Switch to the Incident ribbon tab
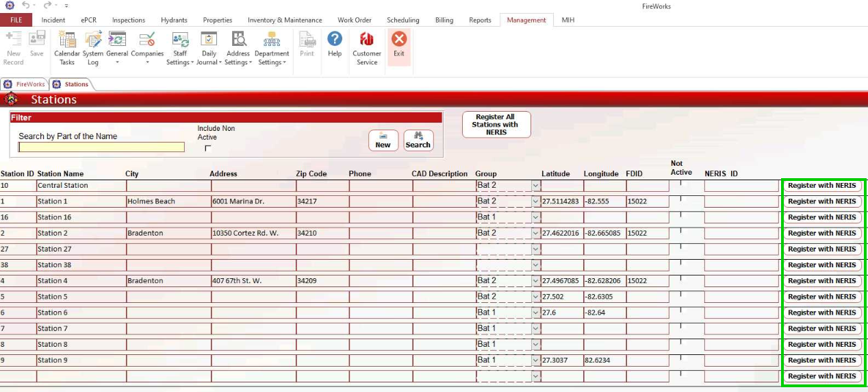 [53, 20]
